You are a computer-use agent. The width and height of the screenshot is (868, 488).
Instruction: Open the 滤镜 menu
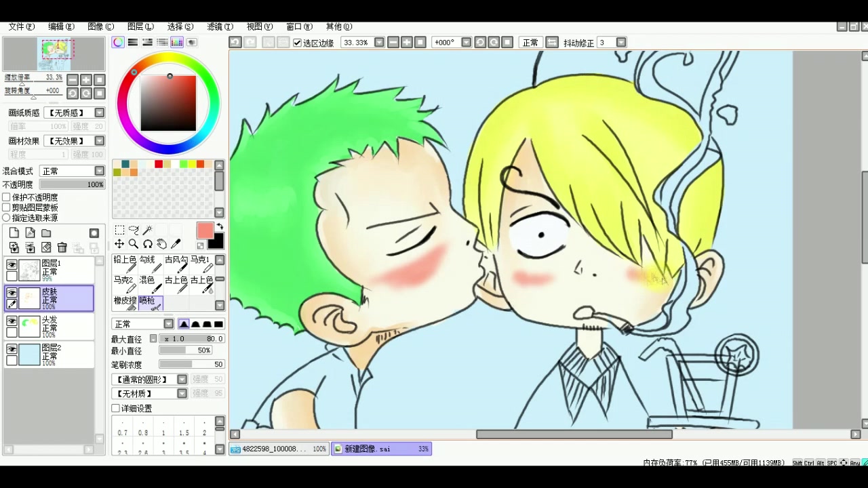pos(220,26)
